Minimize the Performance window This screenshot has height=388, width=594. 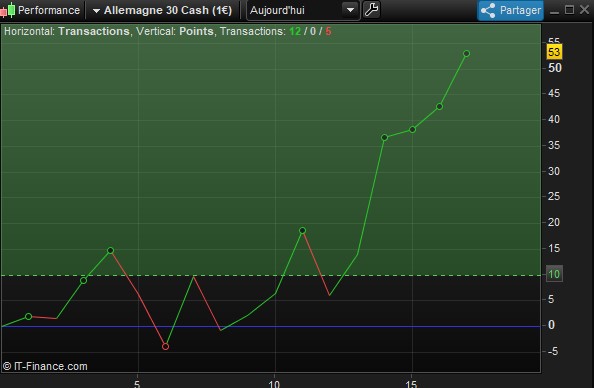pos(554,11)
